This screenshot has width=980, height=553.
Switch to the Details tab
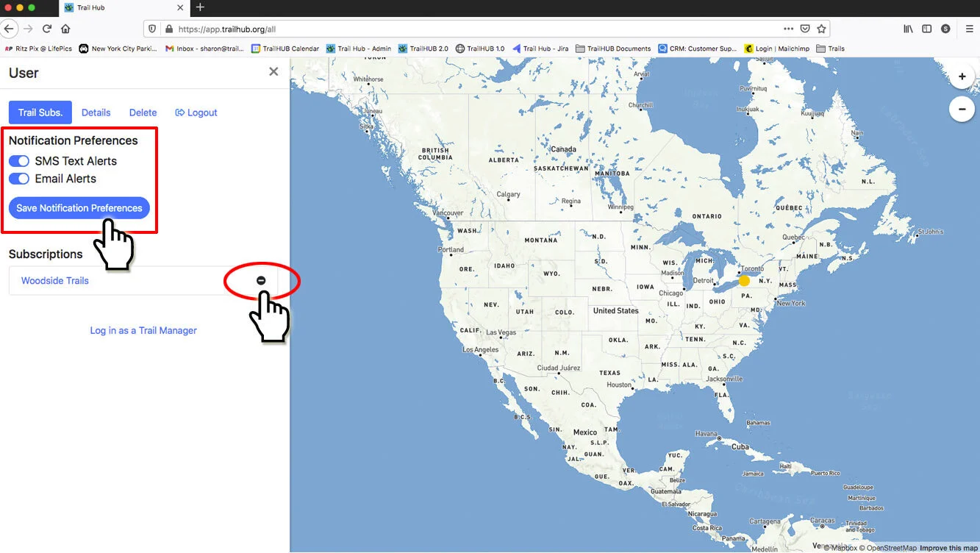click(96, 113)
